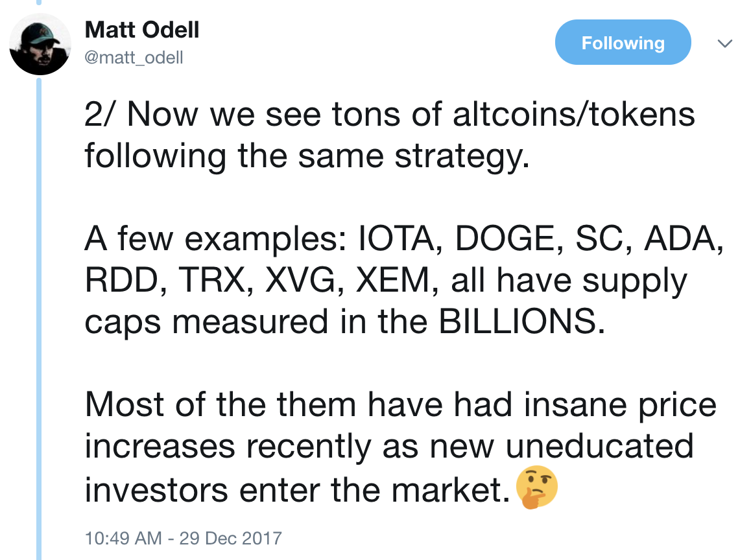The width and height of the screenshot is (751, 560).
Task: Click the capitalized word 'BILLIONS'
Action: pos(518,321)
